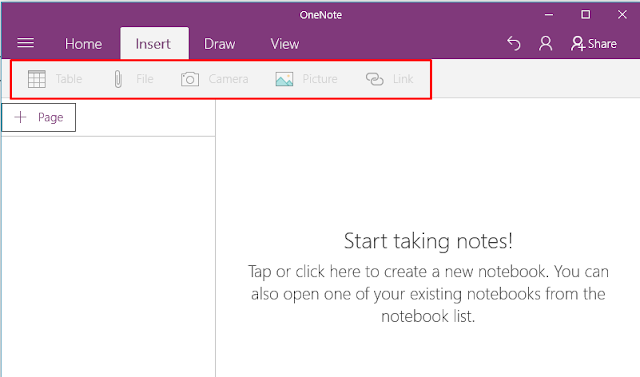Screen dimensions: 640x377
Task: Open the Draw tab
Action: point(220,44)
